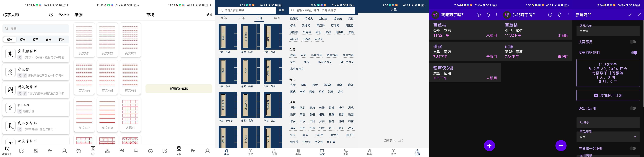The width and height of the screenshot is (644, 157).
Task: Tap 诗文 nav icon in the 当前版本 v2.0 screen
Action: [x=394, y=152]
